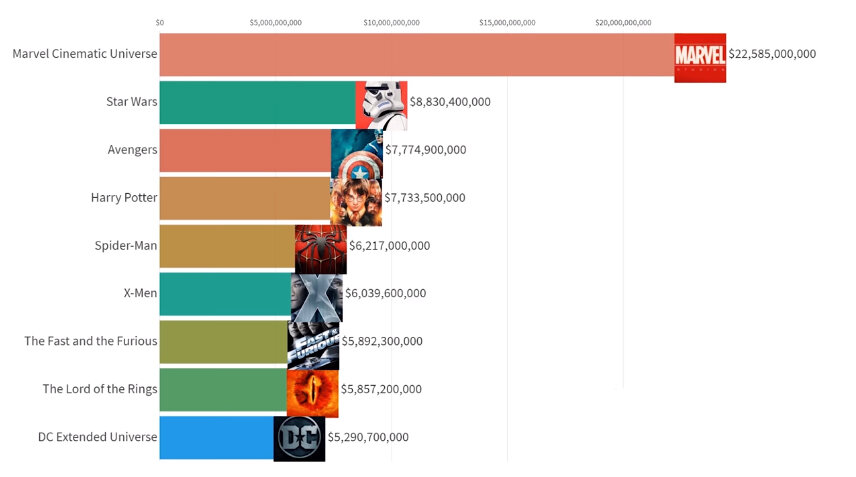Click the red Avengers bar
Viewport: 856px width, 477px height.
[x=246, y=151]
